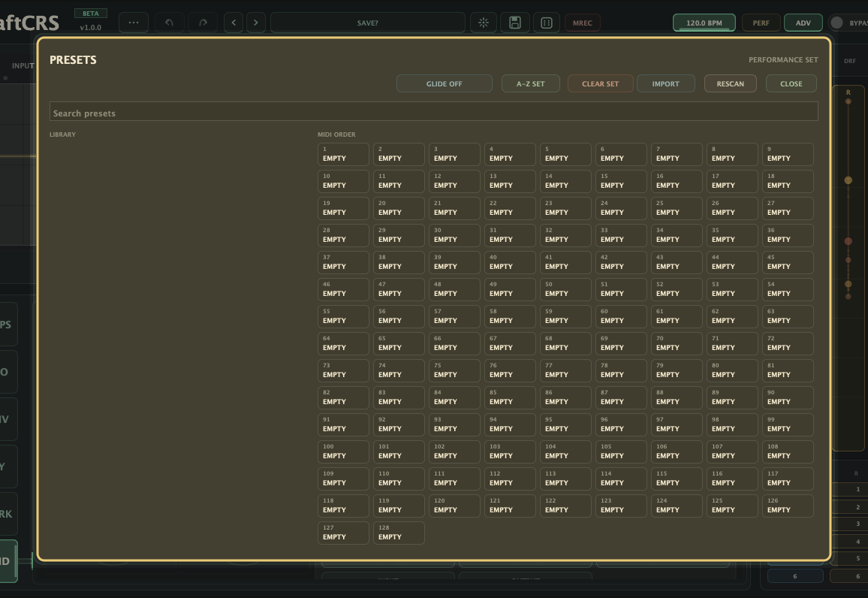Screen dimensions: 868x598
Task: Select MIDI slot 56 EMPTY
Action: point(399,317)
